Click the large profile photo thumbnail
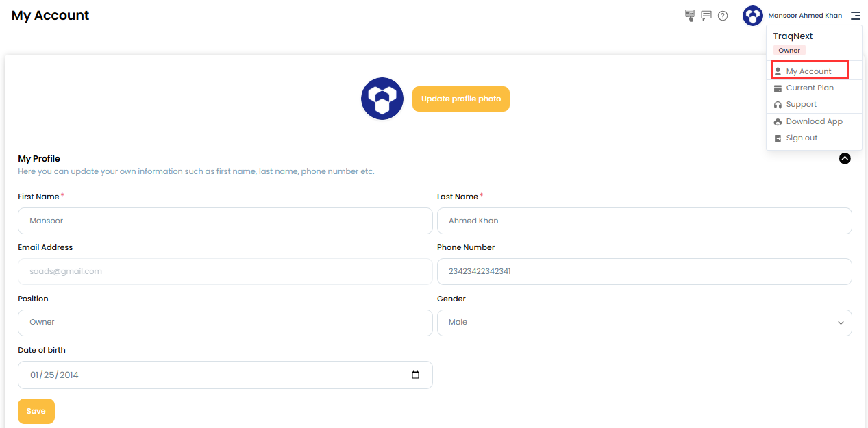 point(382,99)
